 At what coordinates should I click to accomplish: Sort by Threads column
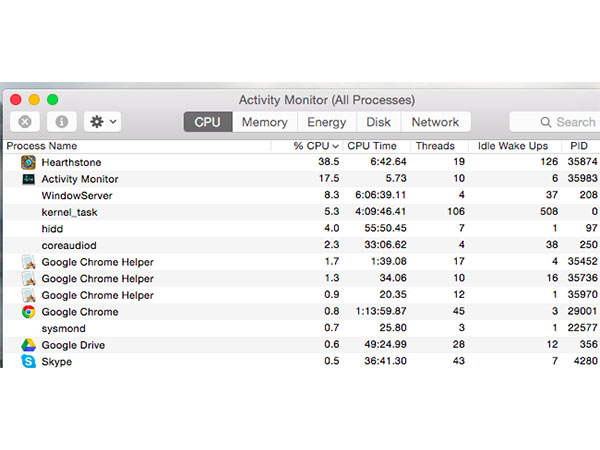click(x=439, y=146)
